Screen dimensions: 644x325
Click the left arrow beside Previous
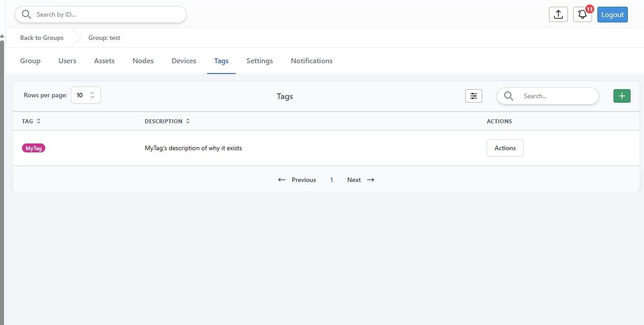[282, 180]
